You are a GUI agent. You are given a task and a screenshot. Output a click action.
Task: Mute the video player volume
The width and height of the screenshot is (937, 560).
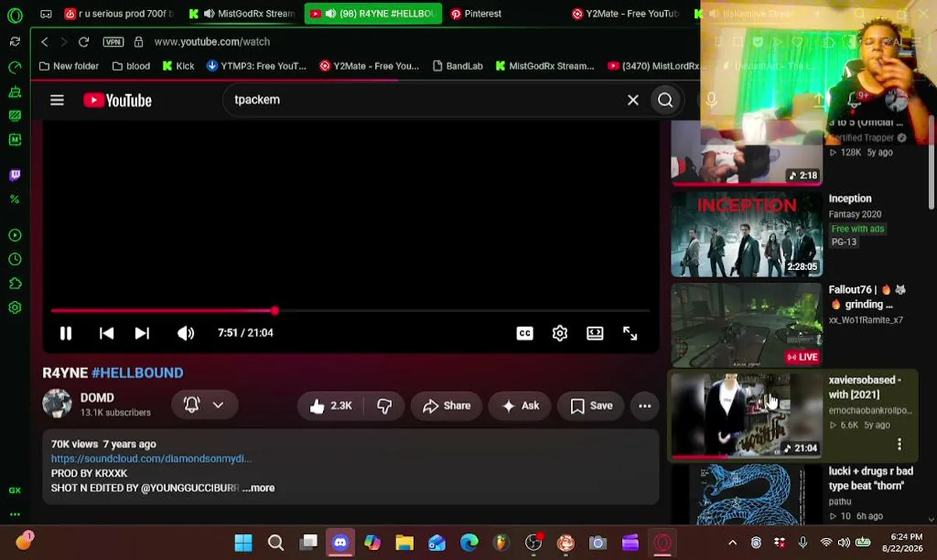185,333
